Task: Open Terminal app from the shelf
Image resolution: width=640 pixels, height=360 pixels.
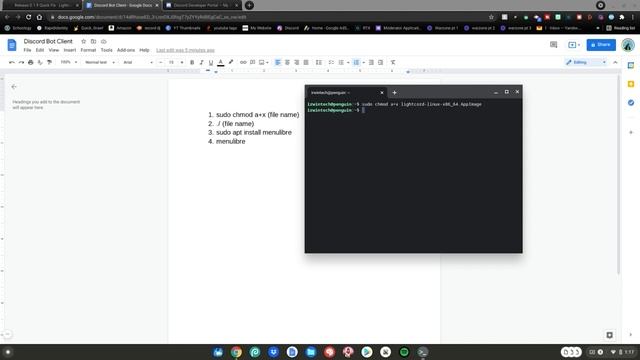Action: [x=423, y=352]
